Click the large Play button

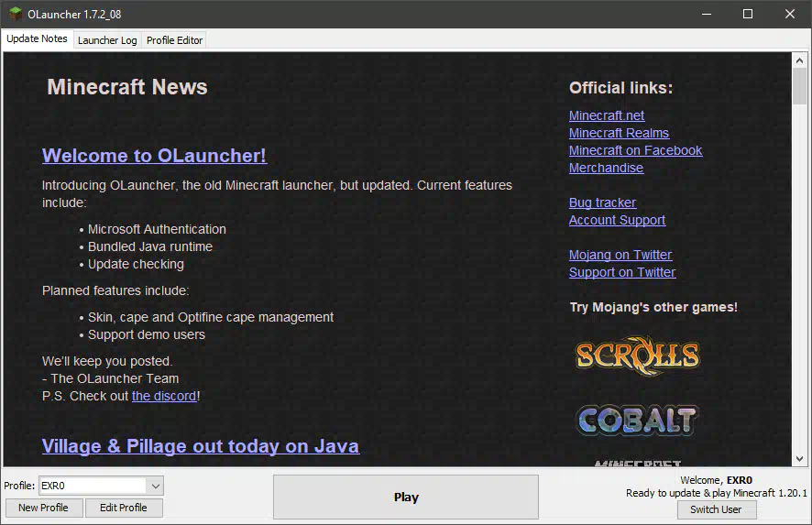(x=406, y=497)
